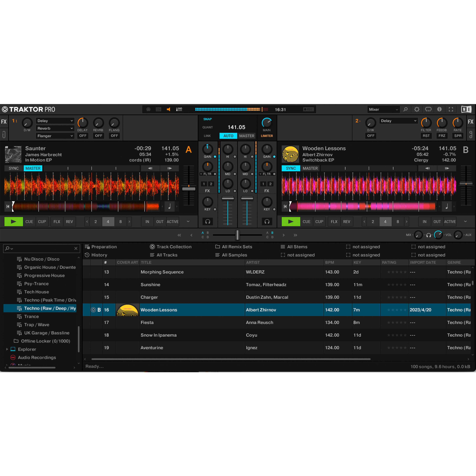Screen dimensions: 476x476
Task: Select All Stems favorite
Action: (x=294, y=247)
